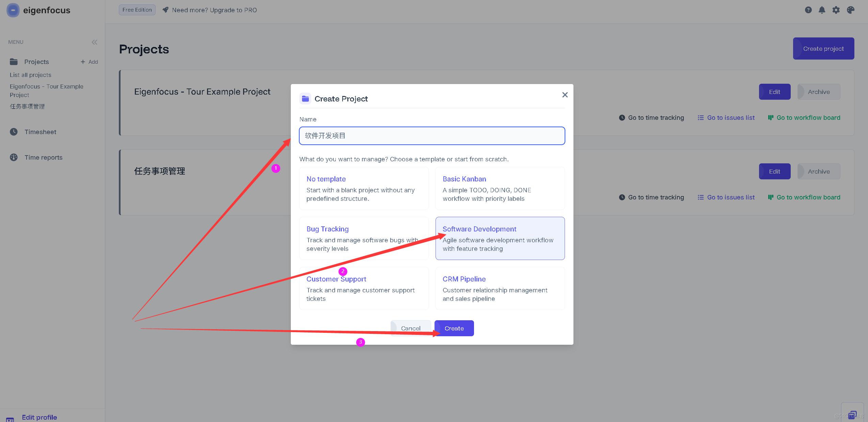Open the notifications bell
The image size is (868, 422).
[x=822, y=10]
